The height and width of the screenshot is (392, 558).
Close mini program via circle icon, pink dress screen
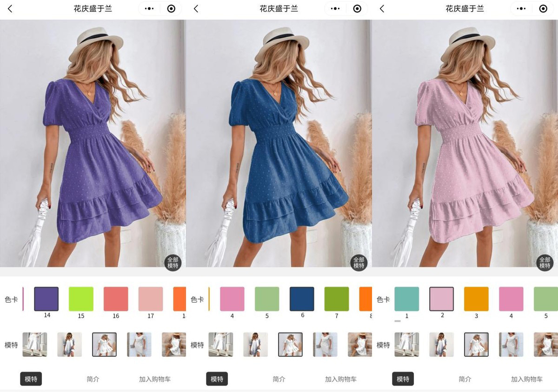pos(543,9)
